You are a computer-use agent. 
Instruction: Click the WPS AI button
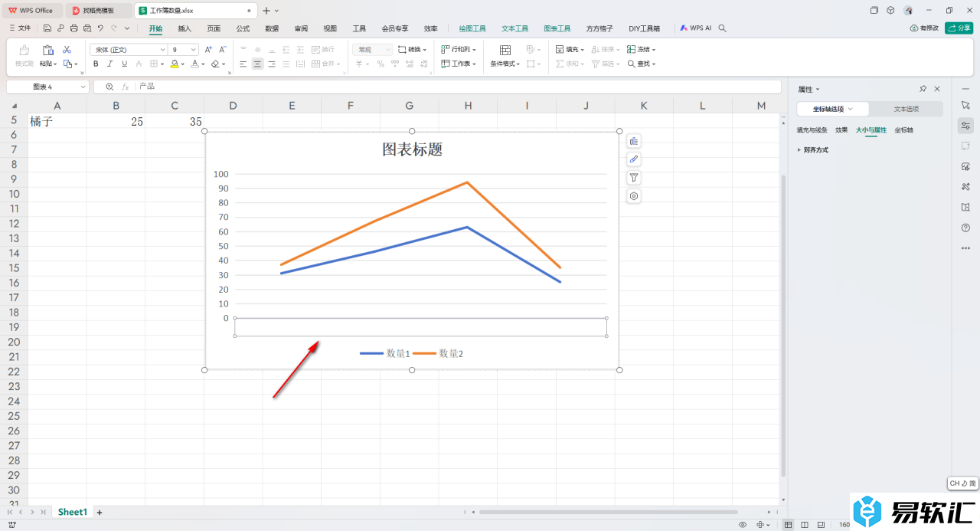695,28
